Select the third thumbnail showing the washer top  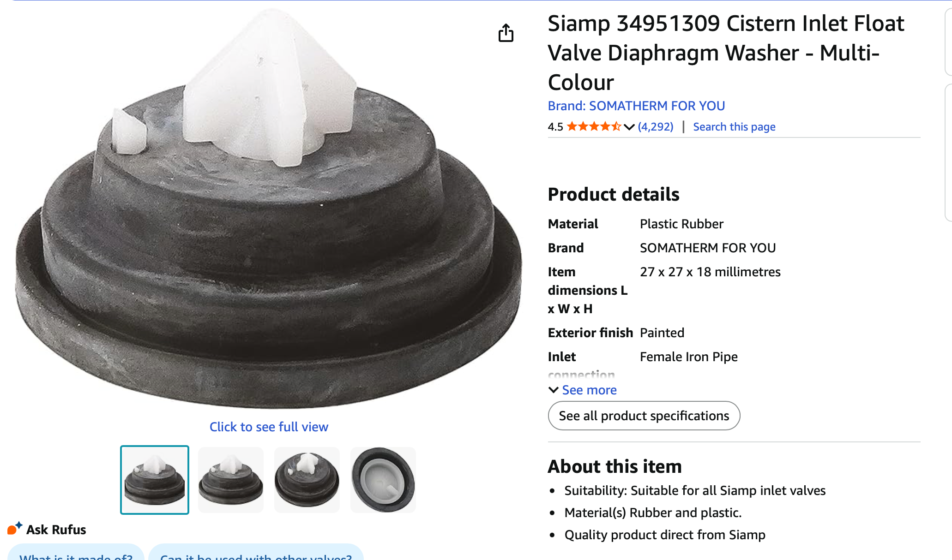pyautogui.click(x=307, y=480)
